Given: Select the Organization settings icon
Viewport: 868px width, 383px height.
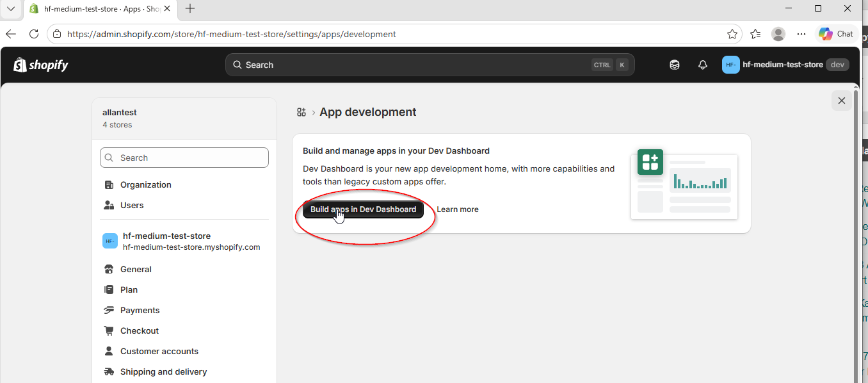Looking at the screenshot, I should (109, 184).
